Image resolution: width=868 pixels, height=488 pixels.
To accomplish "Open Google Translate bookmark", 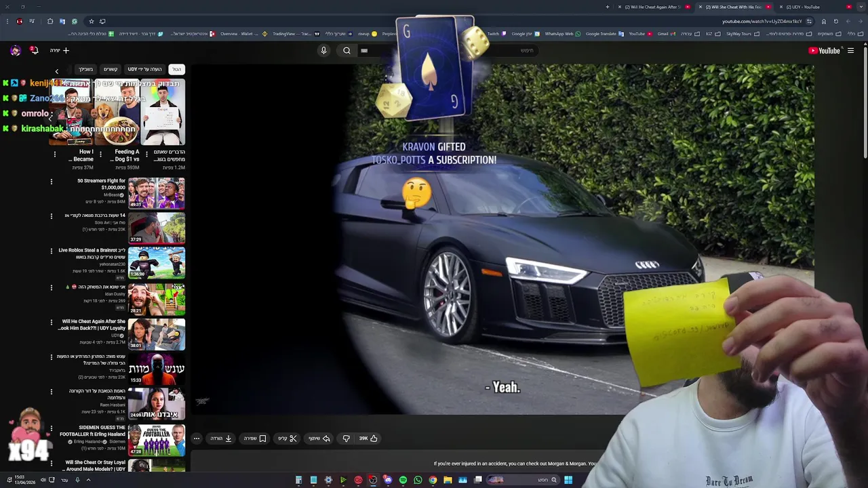I will point(605,34).
